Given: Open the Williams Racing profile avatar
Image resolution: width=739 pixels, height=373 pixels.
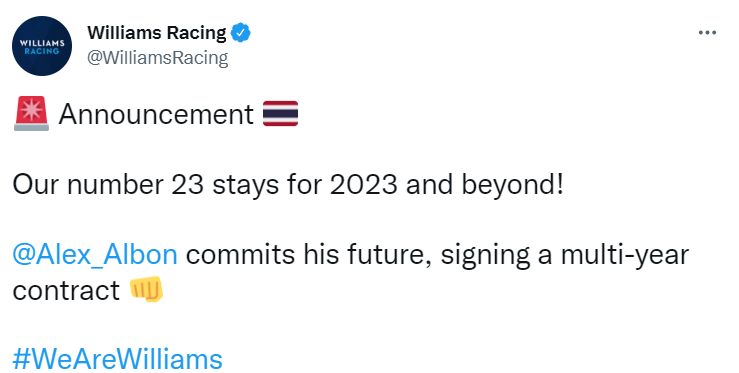Looking at the screenshot, I should (42, 46).
